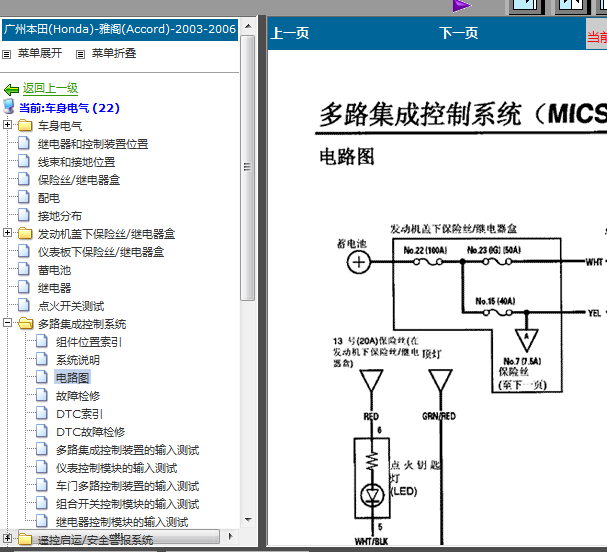This screenshot has width=607, height=552.
Task: Open 接地分布 page
Action: coord(60,216)
